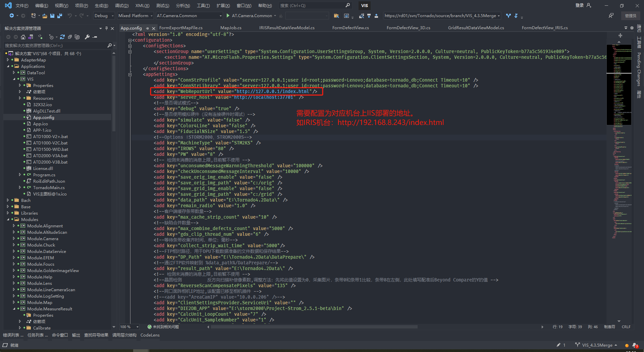Click the new project icon in toolbar
Image resolution: width=644 pixels, height=352 pixels.
tap(33, 15)
